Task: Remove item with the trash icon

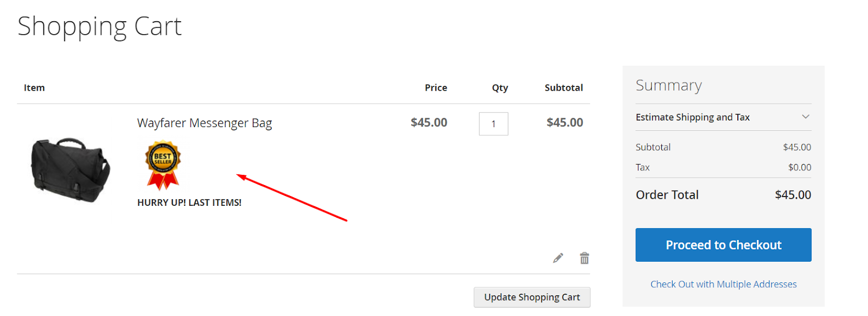Action: [x=584, y=258]
